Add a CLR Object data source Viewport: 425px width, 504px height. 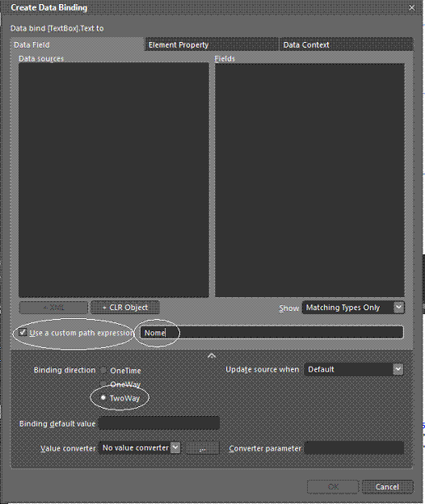point(125,307)
